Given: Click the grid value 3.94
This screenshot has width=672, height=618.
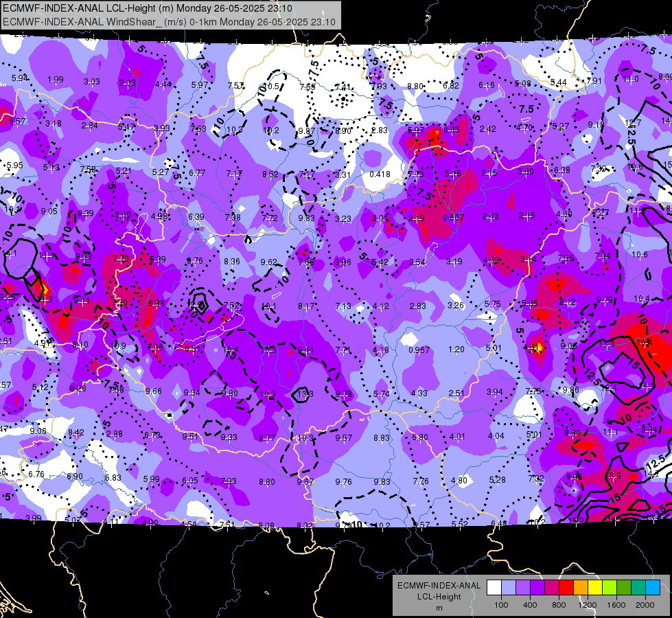Looking at the screenshot, I should click(495, 392).
